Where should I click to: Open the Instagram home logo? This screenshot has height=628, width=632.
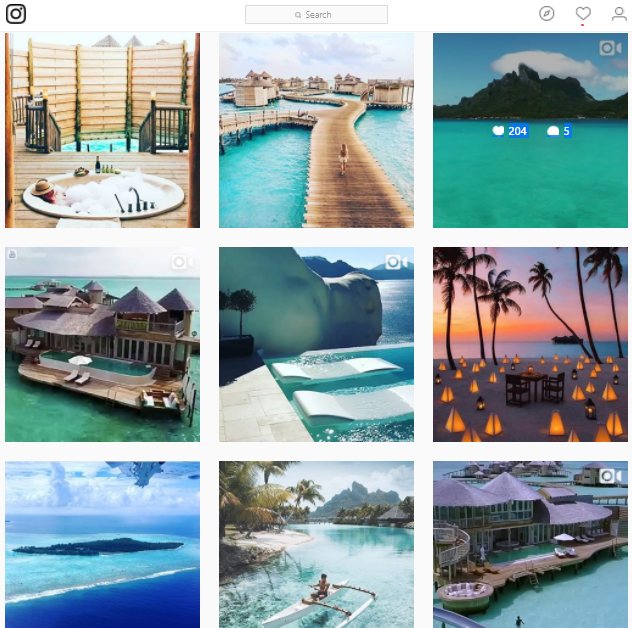(x=16, y=14)
